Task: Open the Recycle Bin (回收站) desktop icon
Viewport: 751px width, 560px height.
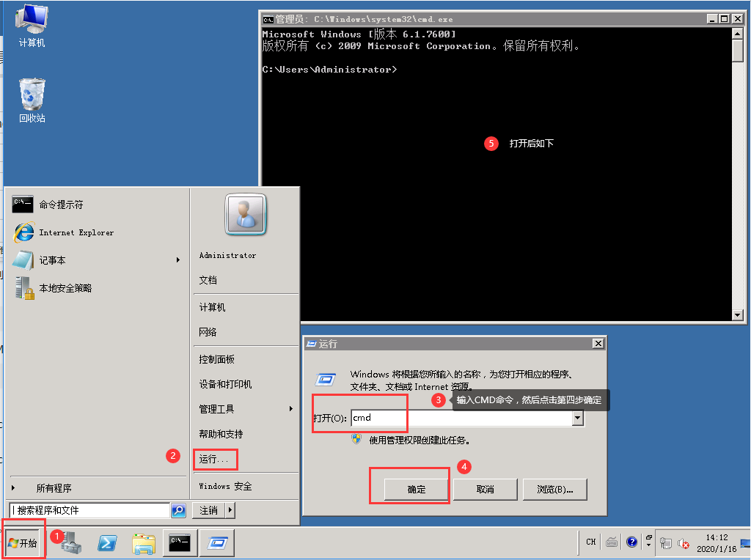Action: click(x=32, y=100)
